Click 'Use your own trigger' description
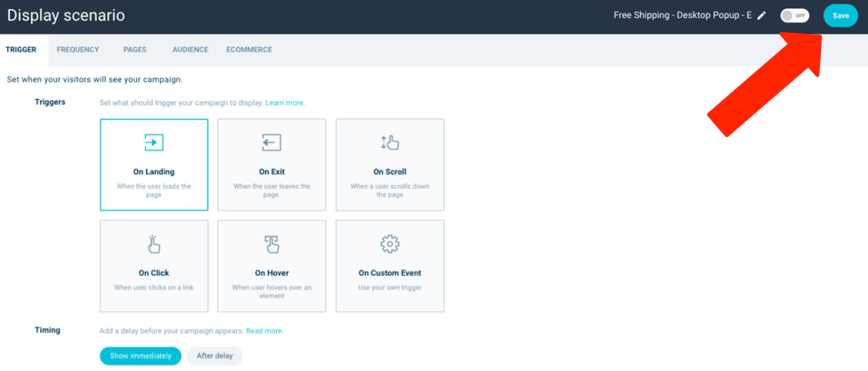 pos(390,287)
